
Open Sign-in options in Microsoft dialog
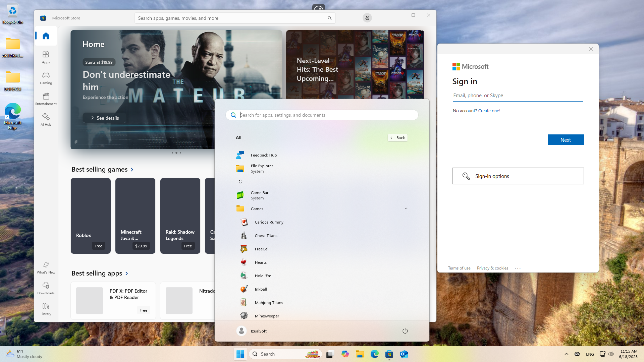[518, 176]
